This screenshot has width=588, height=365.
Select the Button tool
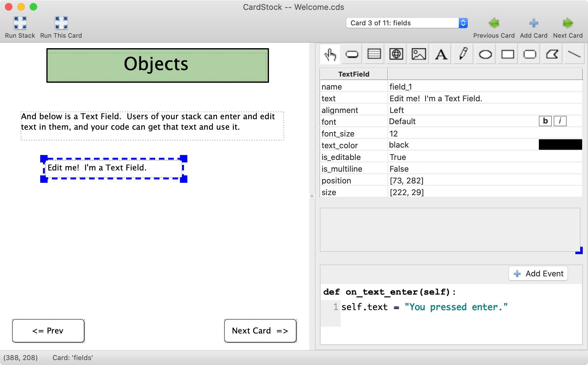point(352,54)
